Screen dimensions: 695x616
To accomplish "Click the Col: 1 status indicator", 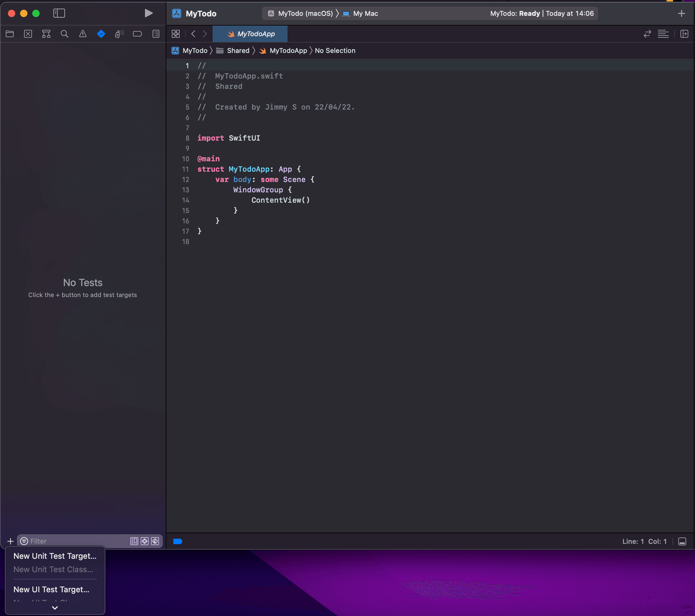I will tap(657, 541).
